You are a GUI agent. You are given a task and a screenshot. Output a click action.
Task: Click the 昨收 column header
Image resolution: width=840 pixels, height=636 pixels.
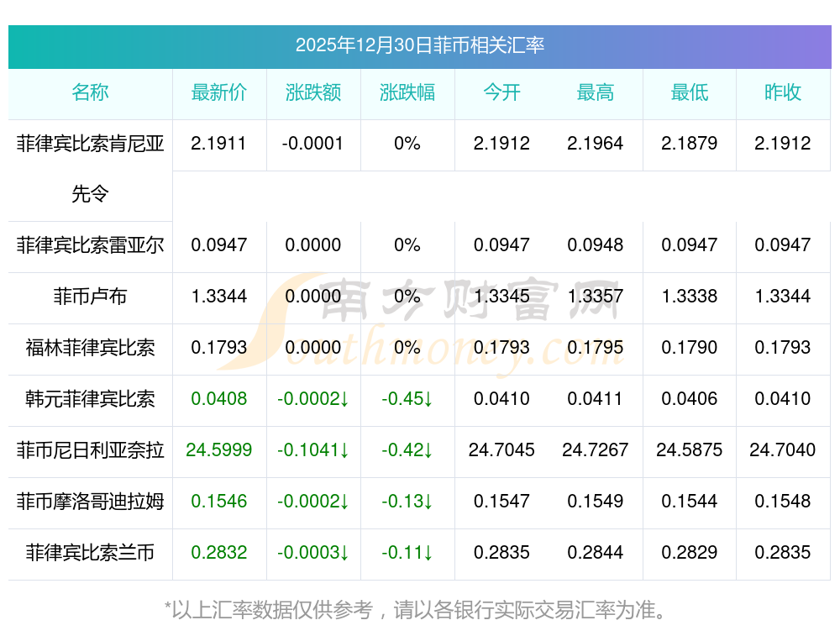(x=783, y=92)
